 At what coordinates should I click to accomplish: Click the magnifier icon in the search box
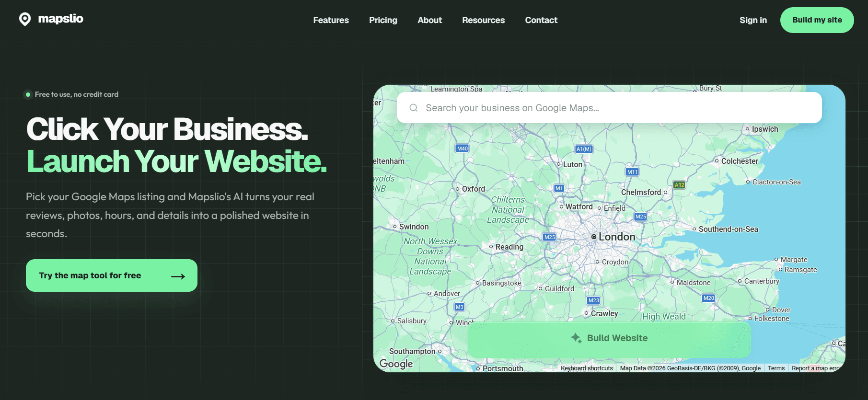click(x=414, y=108)
